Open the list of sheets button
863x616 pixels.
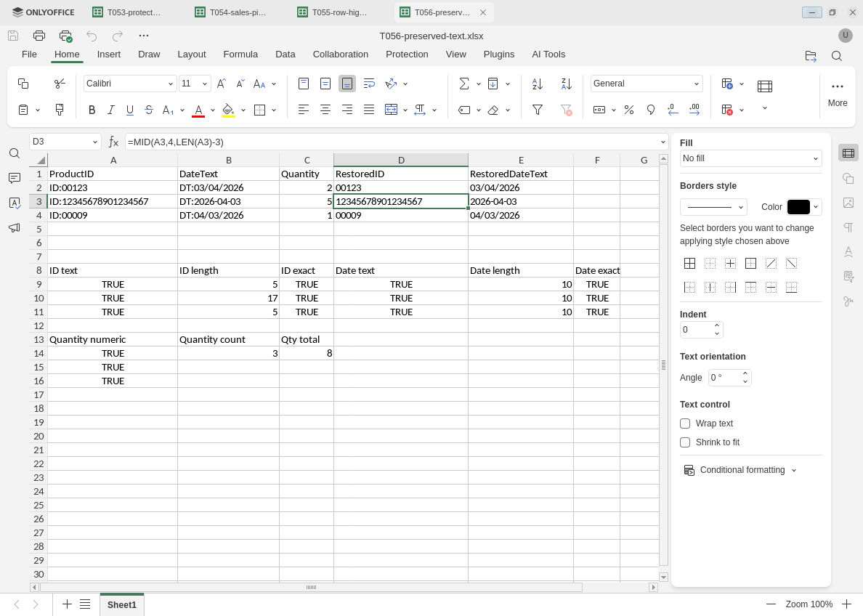coord(85,604)
